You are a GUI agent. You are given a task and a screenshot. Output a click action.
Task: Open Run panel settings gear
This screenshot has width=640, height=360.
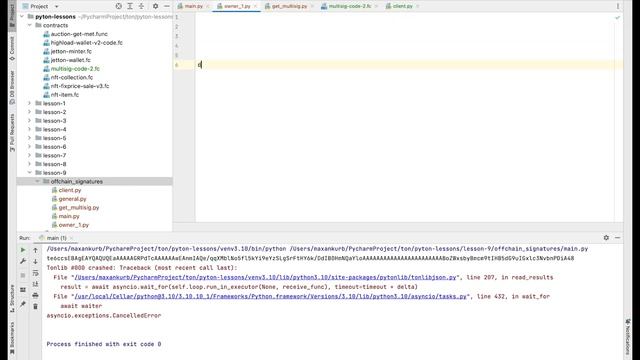[x=606, y=238]
